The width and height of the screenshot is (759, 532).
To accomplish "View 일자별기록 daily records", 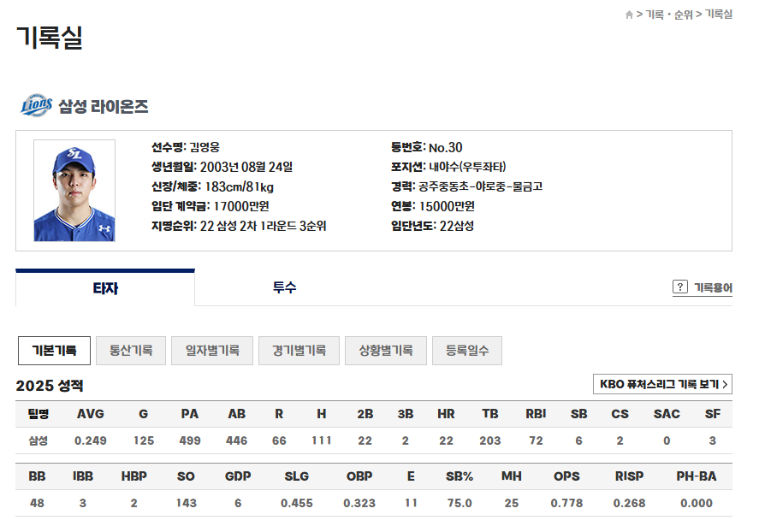I will (211, 351).
